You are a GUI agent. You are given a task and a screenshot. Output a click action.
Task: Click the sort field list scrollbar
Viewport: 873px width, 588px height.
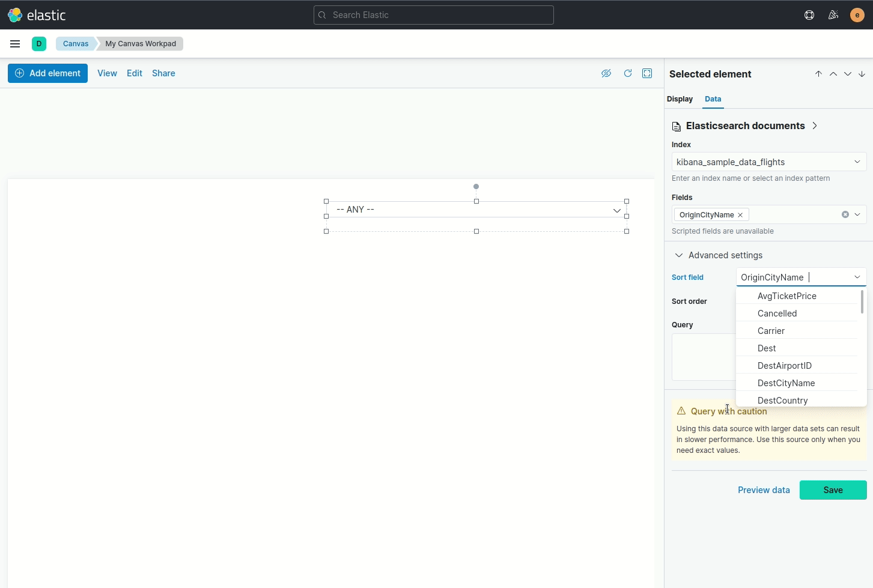(862, 302)
